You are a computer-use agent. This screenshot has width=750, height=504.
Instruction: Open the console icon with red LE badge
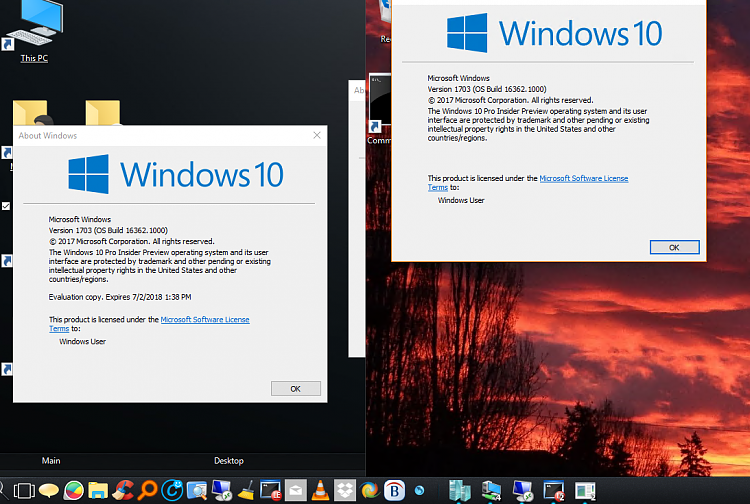tap(271, 491)
